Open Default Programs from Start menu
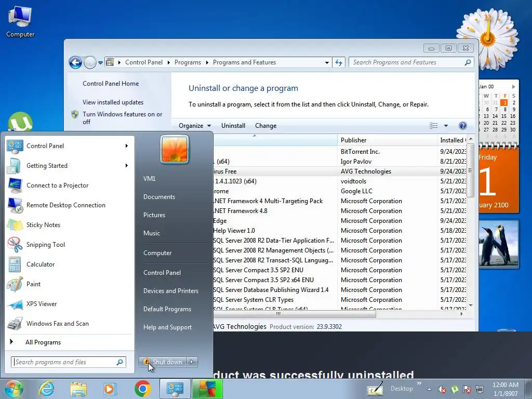Viewport: 532px width, 399px height. point(167,309)
